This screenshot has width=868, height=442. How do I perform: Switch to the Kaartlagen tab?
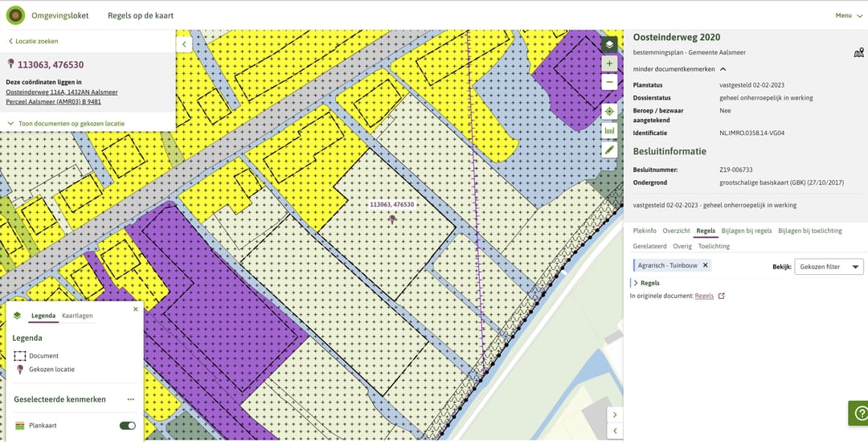(x=77, y=316)
